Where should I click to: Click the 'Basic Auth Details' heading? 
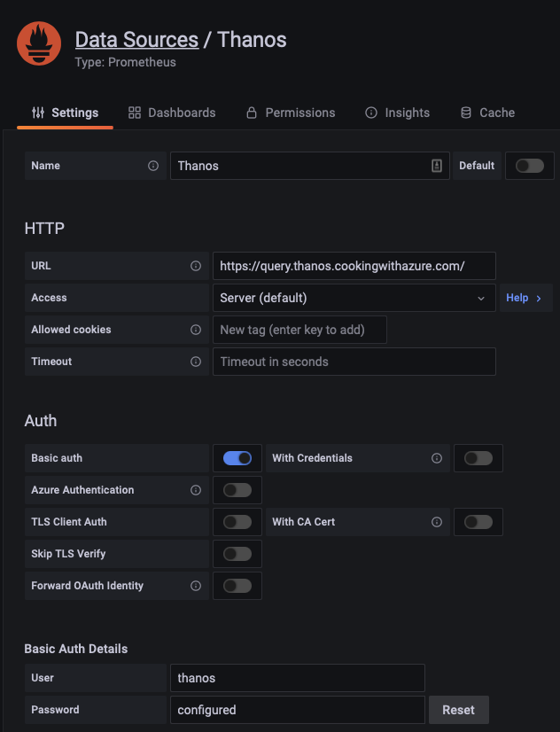click(76, 649)
